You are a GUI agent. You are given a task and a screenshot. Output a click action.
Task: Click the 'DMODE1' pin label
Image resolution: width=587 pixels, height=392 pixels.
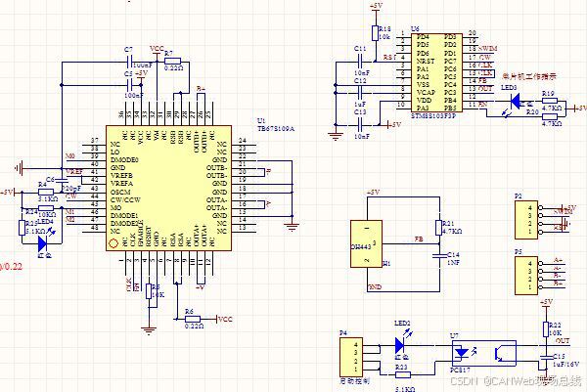pyautogui.click(x=124, y=216)
